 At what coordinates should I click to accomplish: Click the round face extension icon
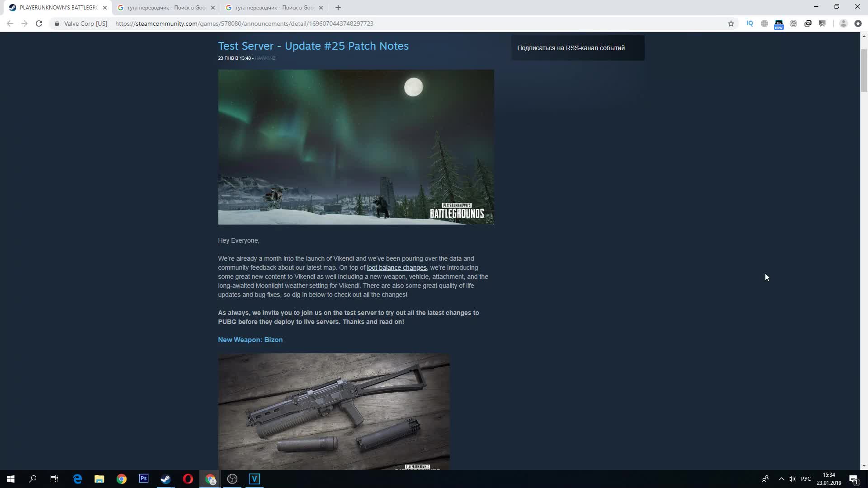click(x=793, y=23)
